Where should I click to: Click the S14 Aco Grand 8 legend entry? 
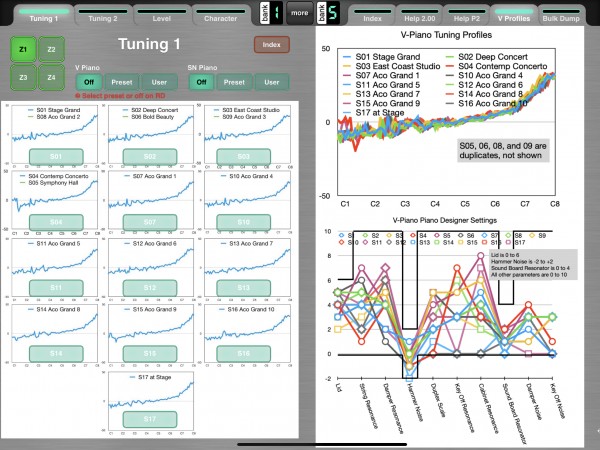(484, 94)
